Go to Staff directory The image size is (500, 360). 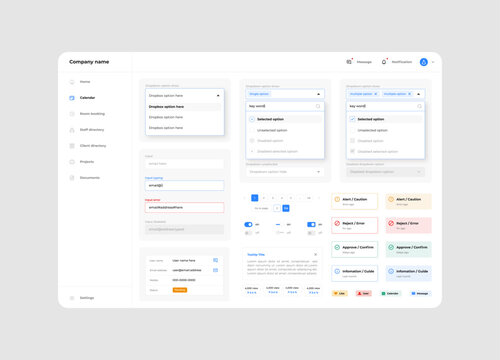pyautogui.click(x=92, y=130)
